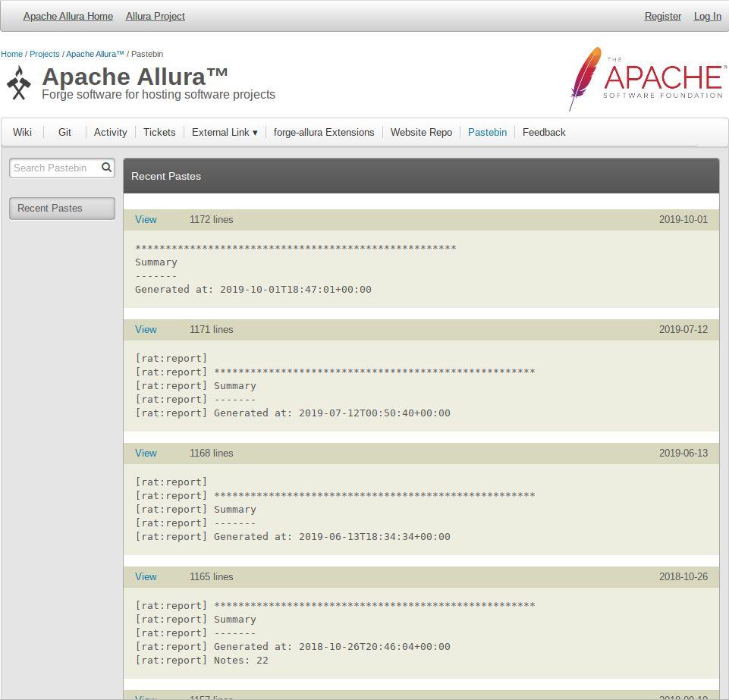Click the '1165 lines' label
The width and height of the screenshot is (729, 700).
point(212,577)
